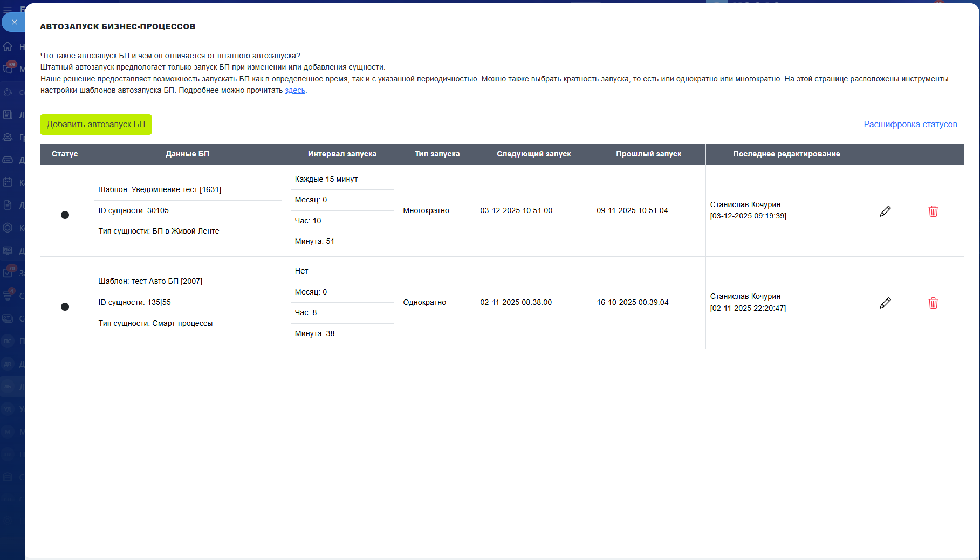
Task: Click the Данные БП column header
Action: (188, 154)
